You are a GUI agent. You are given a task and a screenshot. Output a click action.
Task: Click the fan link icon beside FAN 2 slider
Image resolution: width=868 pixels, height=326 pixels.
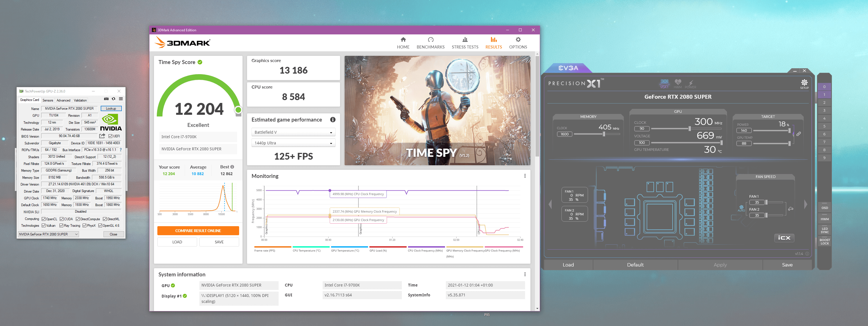(x=790, y=209)
